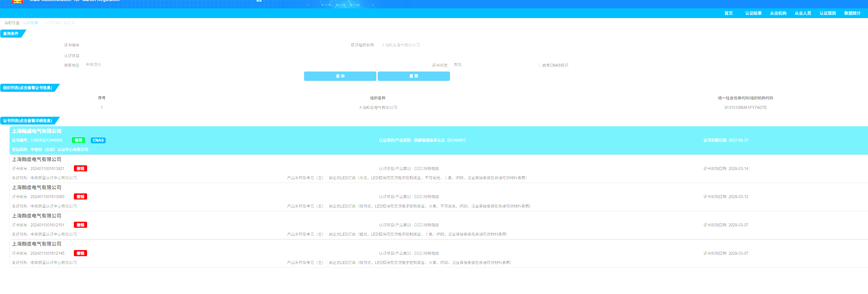The image size is (868, 294).
Task: Open the 认证结果 navigation menu
Action: coord(753,13)
